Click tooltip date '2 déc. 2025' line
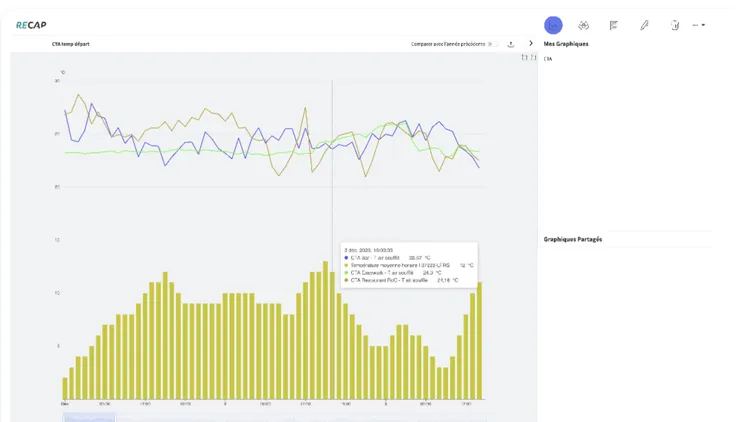The height and width of the screenshot is (422, 736). [x=368, y=250]
